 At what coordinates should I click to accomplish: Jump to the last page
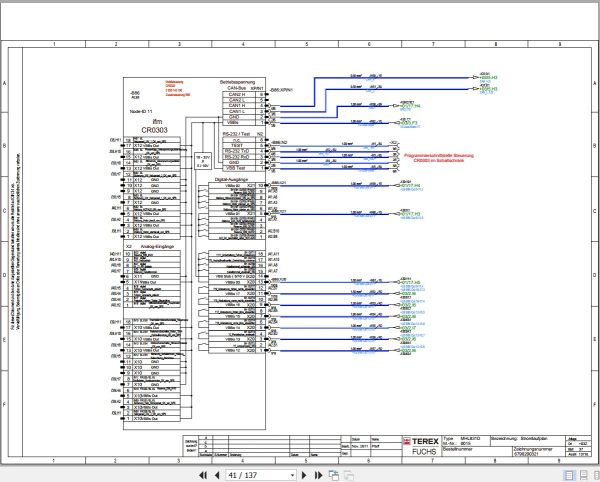point(318,475)
